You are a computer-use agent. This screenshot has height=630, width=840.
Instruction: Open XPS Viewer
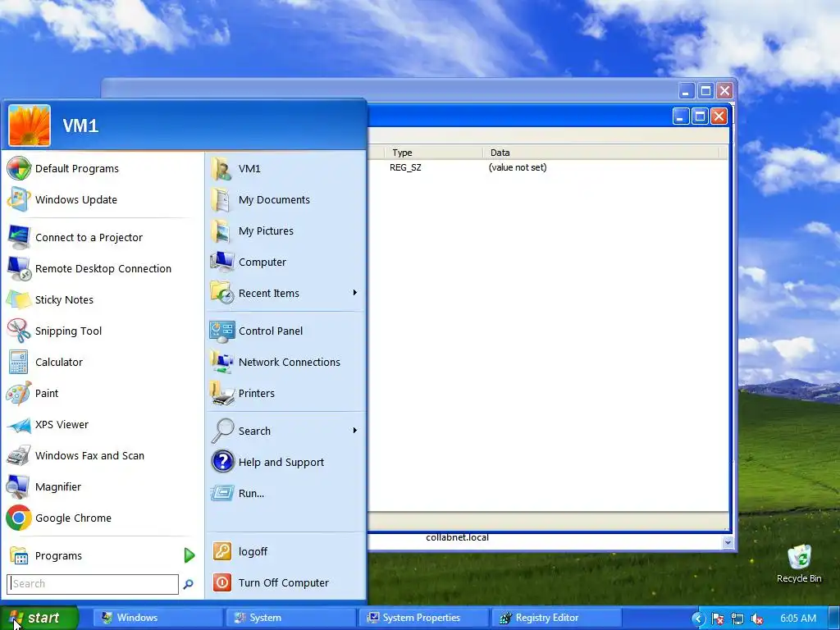pyautogui.click(x=102, y=424)
